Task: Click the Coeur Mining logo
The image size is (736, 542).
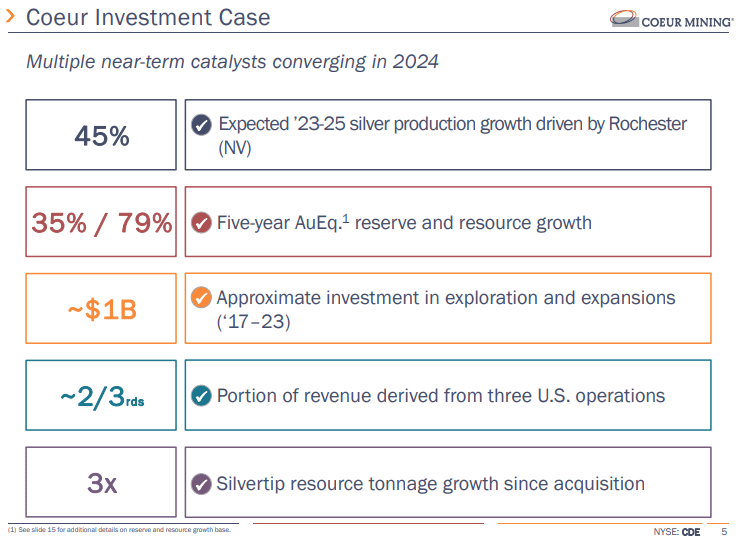Action: pos(665,19)
